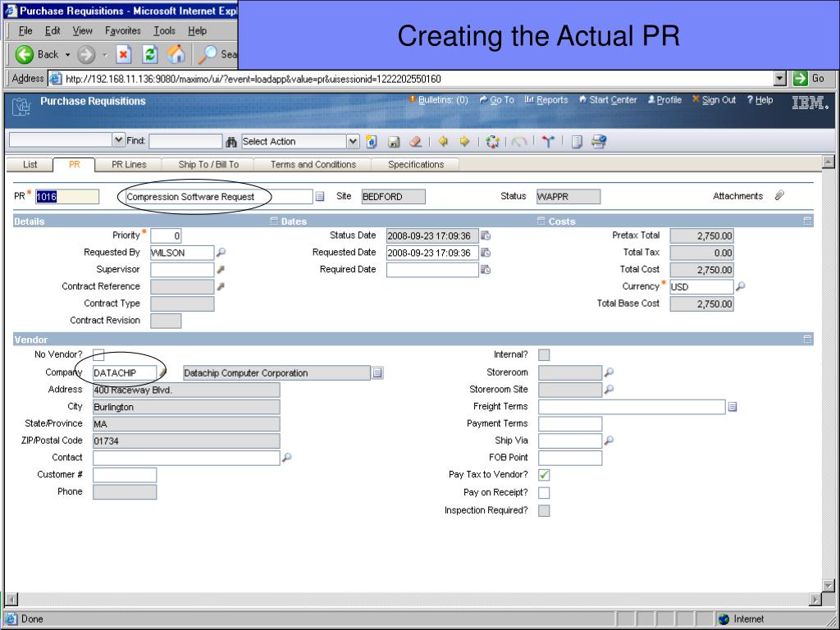Click the Clear Changes eraser icon
Screen dimensions: 840x630
pyautogui.click(x=415, y=141)
